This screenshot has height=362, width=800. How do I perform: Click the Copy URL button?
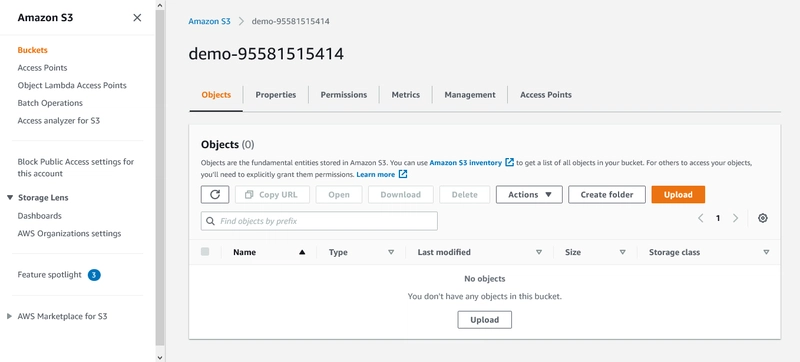pyautogui.click(x=272, y=195)
